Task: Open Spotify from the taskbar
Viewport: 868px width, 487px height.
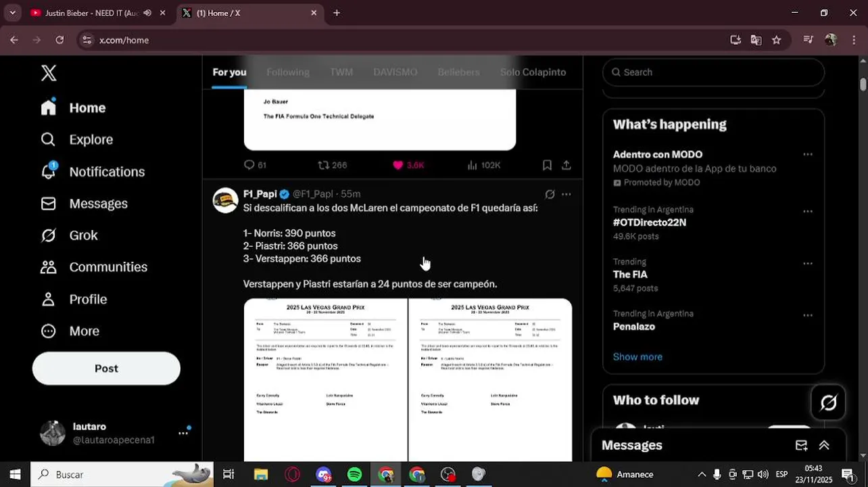Action: 355,475
